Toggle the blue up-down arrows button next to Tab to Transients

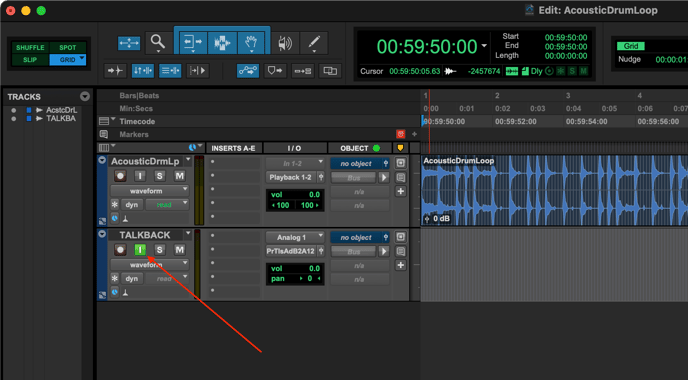(x=143, y=71)
